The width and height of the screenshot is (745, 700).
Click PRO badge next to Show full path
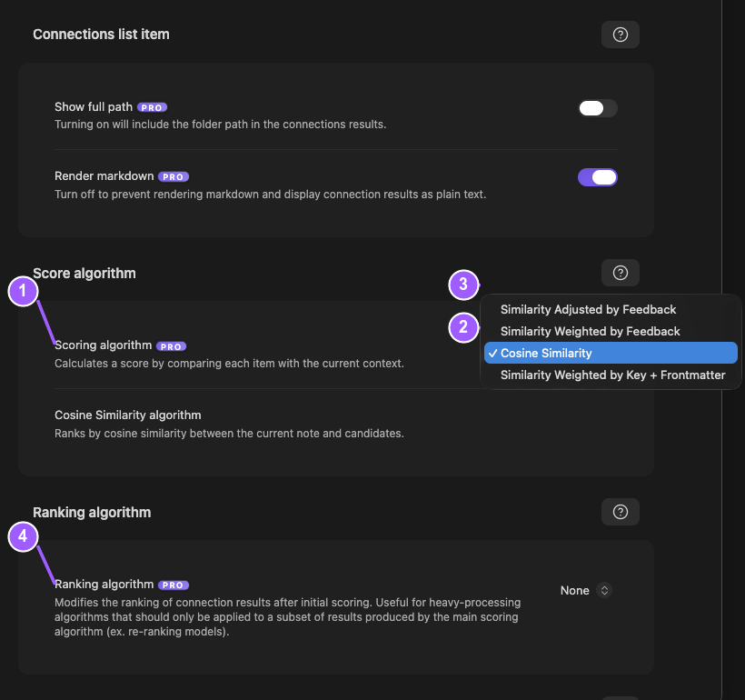point(152,107)
